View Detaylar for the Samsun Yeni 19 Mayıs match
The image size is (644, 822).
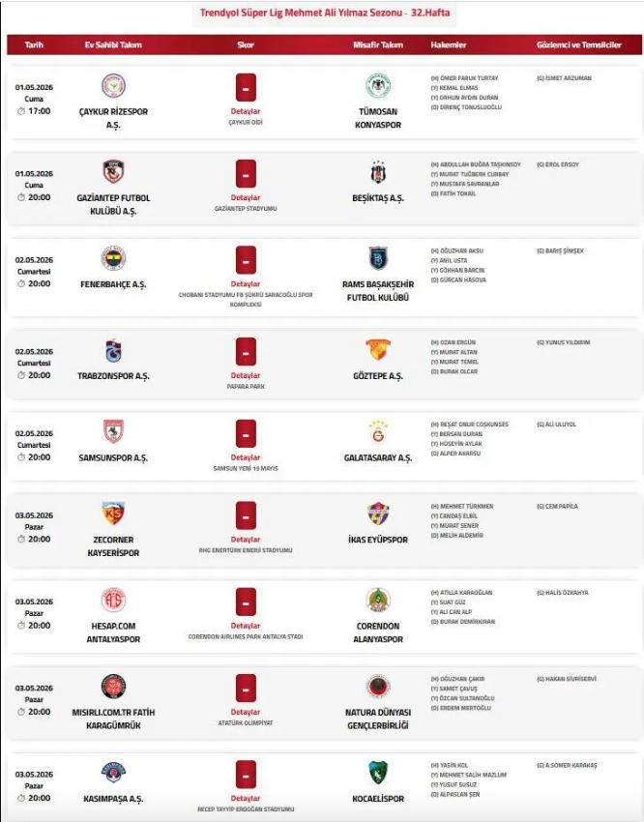pyautogui.click(x=246, y=457)
